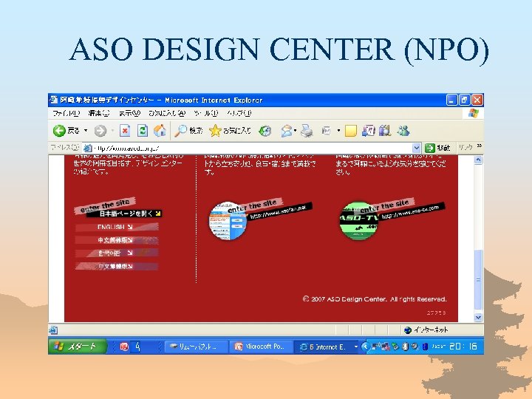Expand the toolbar overflow chevron by Links

pos(479,146)
